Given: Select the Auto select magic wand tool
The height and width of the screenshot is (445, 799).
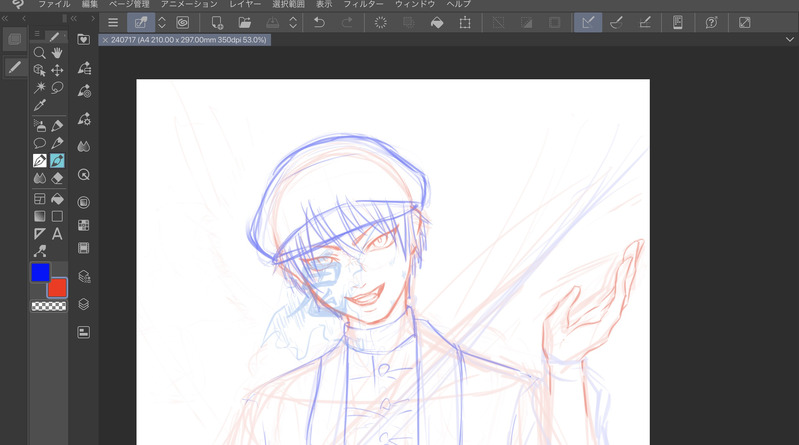Looking at the screenshot, I should pyautogui.click(x=39, y=88).
